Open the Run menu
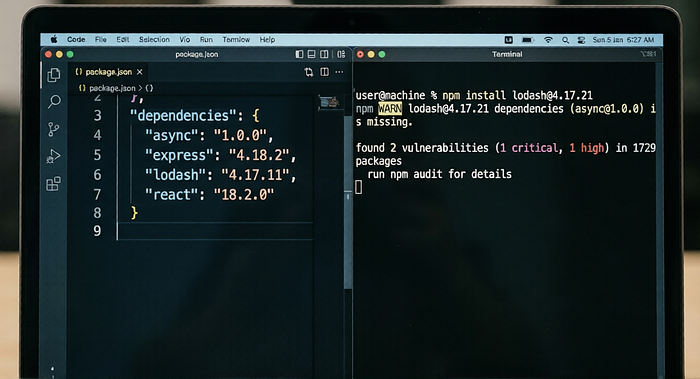700x379 pixels. [206, 40]
